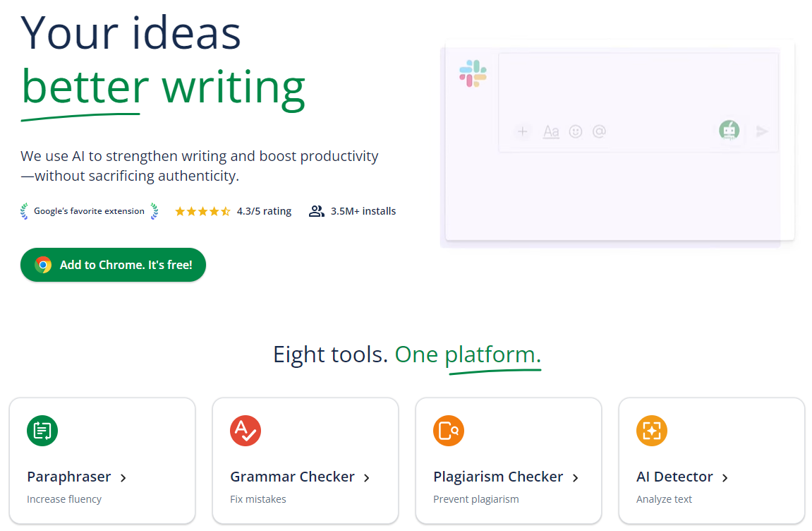This screenshot has height=531, width=812.
Task: Click the green Paraphraser icon
Action: click(42, 430)
